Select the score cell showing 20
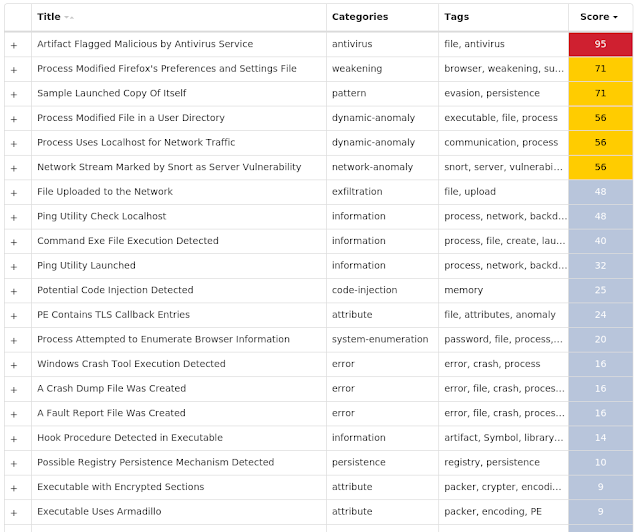Image resolution: width=640 pixels, height=532 pixels. coord(600,339)
